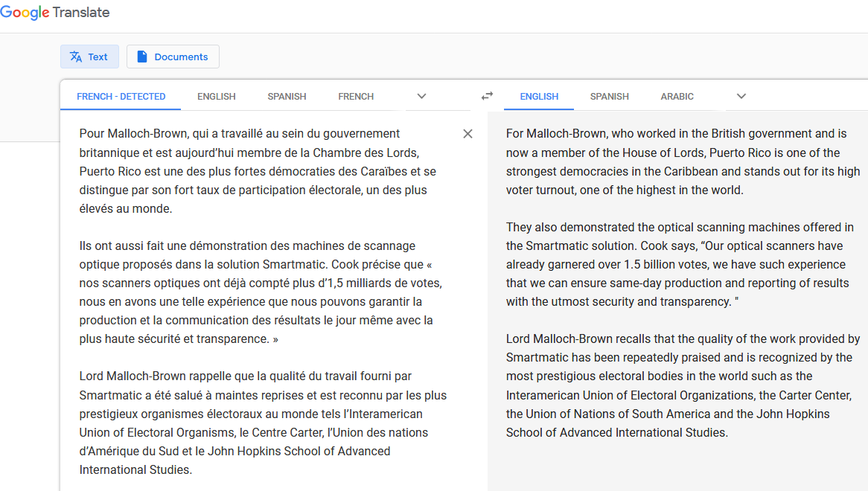
Task: Click source paragraph starting "Pour Malloch-Brown"
Action: pyautogui.click(x=257, y=171)
